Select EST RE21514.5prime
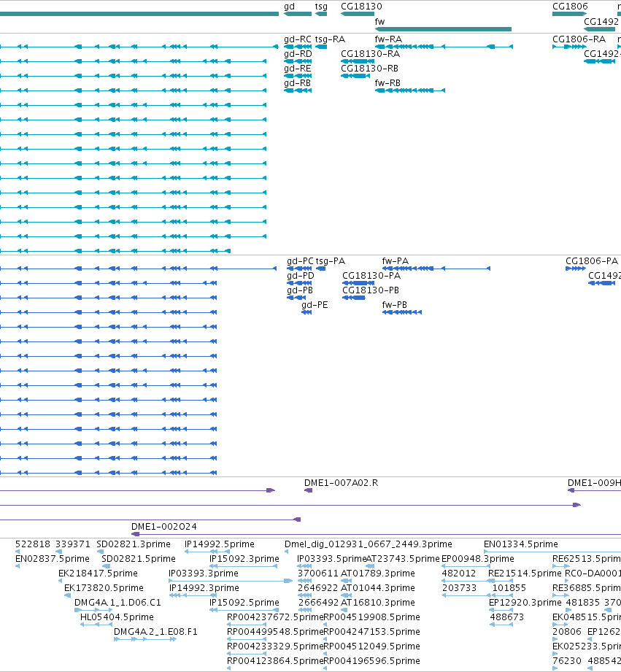621x672 pixels. (x=525, y=573)
